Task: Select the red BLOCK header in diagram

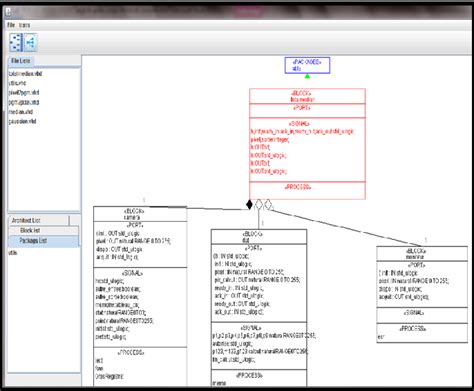Action: 307,96
